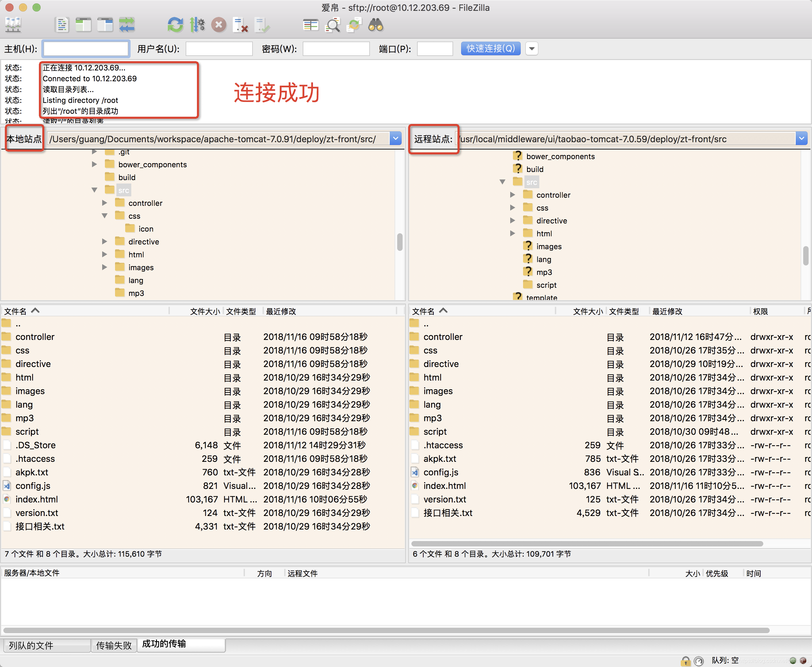812x667 pixels.
Task: Switch to successful transfers tab 成功的传输
Action: click(x=181, y=644)
